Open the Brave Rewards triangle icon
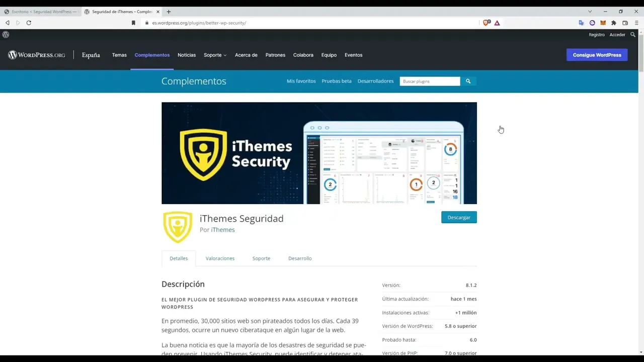The height and width of the screenshot is (362, 644). point(497,23)
